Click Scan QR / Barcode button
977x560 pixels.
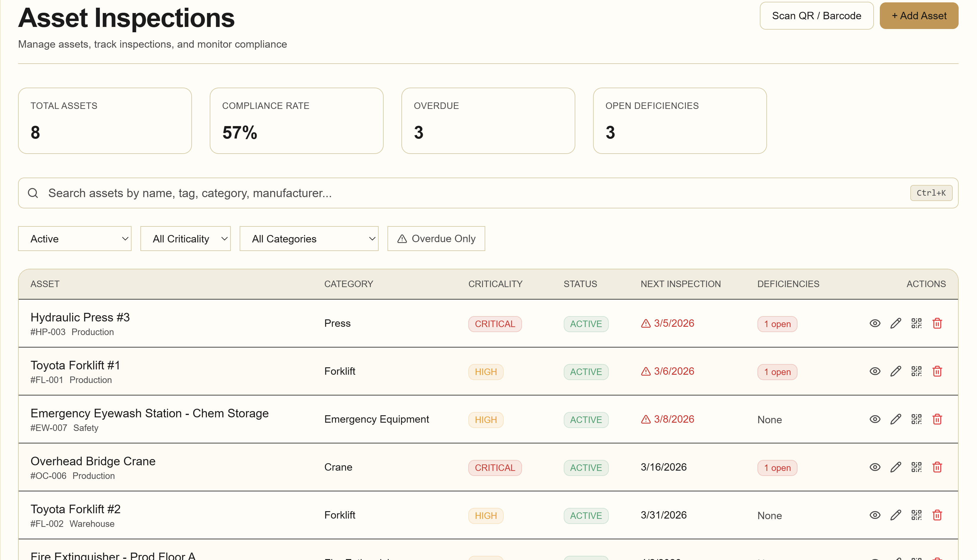click(816, 16)
